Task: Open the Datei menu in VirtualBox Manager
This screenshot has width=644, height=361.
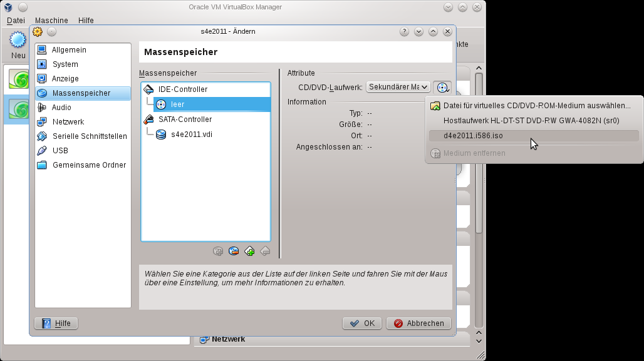Action: click(16, 20)
